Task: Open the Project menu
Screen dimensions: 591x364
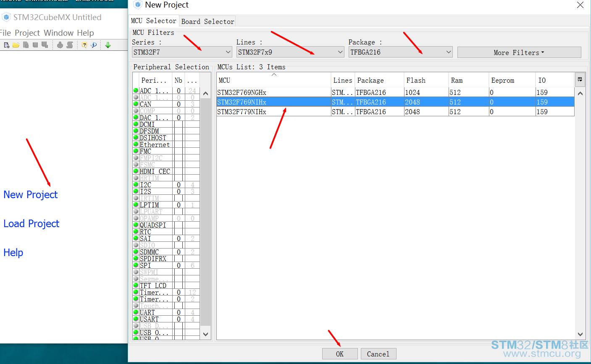Action: click(27, 33)
